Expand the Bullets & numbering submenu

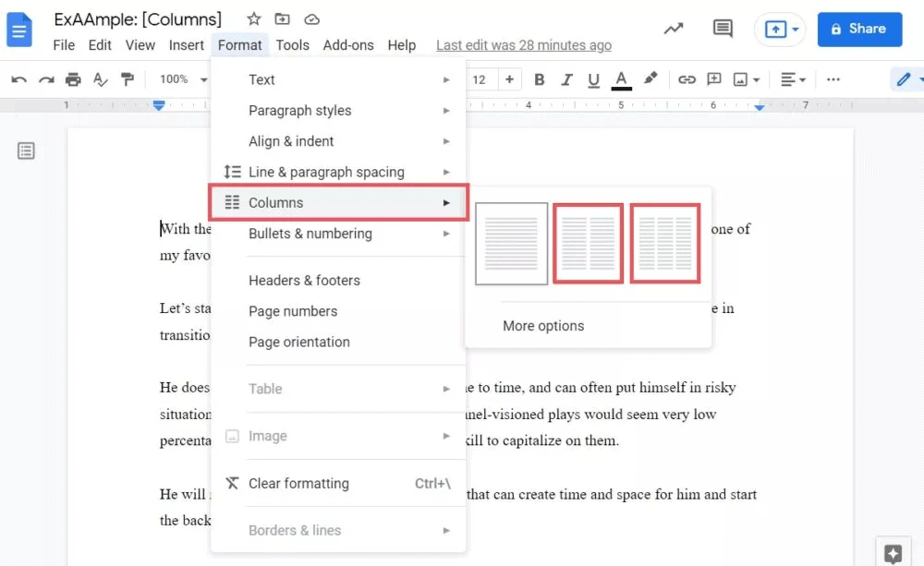338,234
